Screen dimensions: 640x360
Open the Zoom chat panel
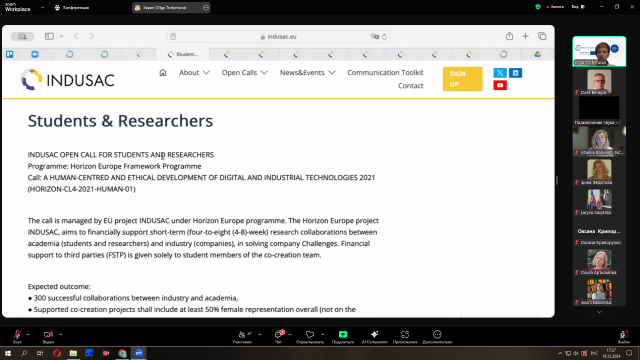pyautogui.click(x=278, y=337)
